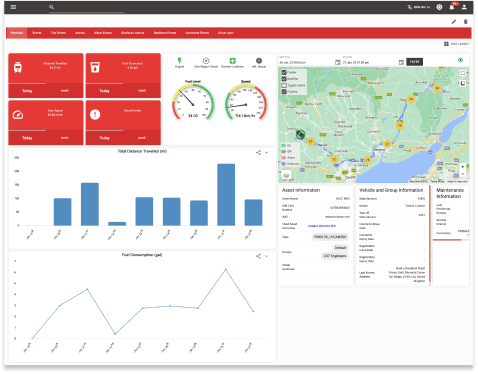Click the map layers icon below the fullscreen button

pyautogui.click(x=463, y=83)
